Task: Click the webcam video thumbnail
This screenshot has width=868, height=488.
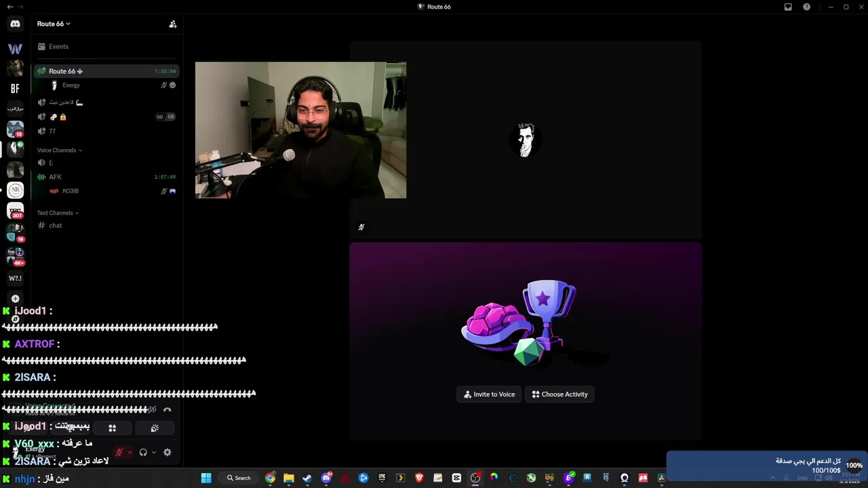Action: coord(300,130)
